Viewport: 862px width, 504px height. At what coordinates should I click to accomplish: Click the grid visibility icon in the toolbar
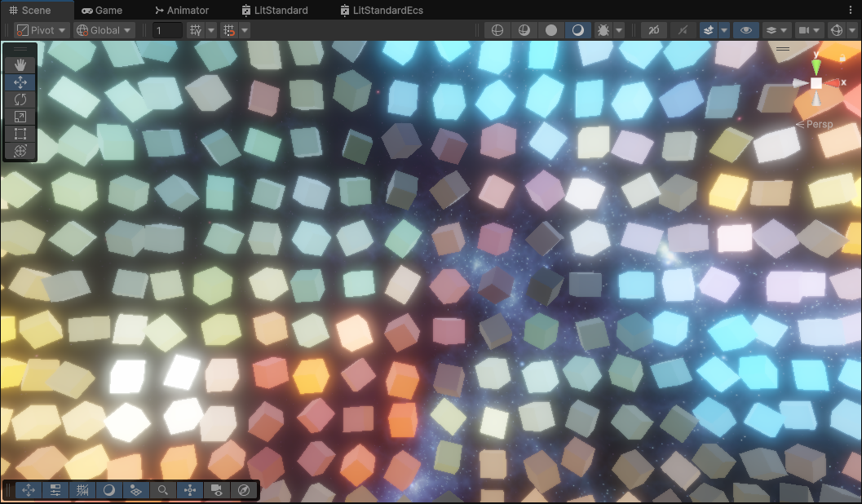(194, 29)
